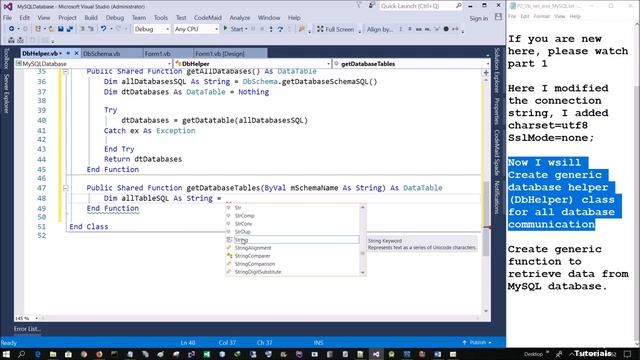This screenshot has width=640, height=360.
Task: Click IntelliSense list scroll up arrow
Action: [x=362, y=207]
